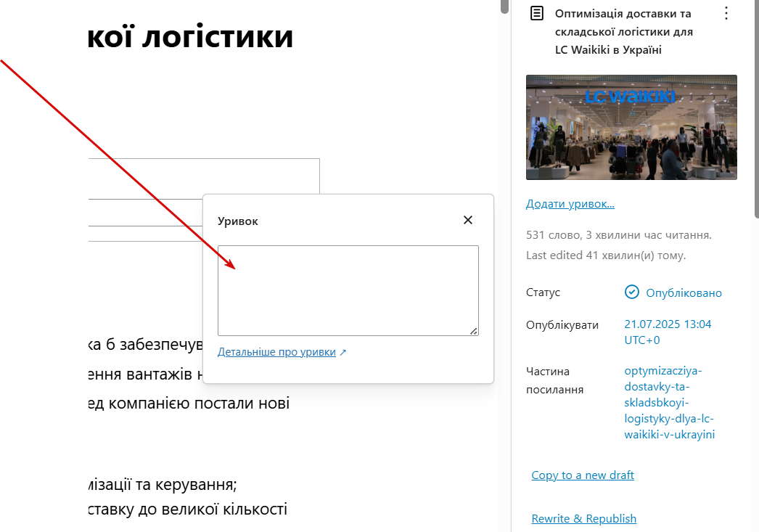Click the 'Last edited 41 хвилин(и) тому' text
Image resolution: width=759 pixels, height=532 pixels.
coord(606,255)
